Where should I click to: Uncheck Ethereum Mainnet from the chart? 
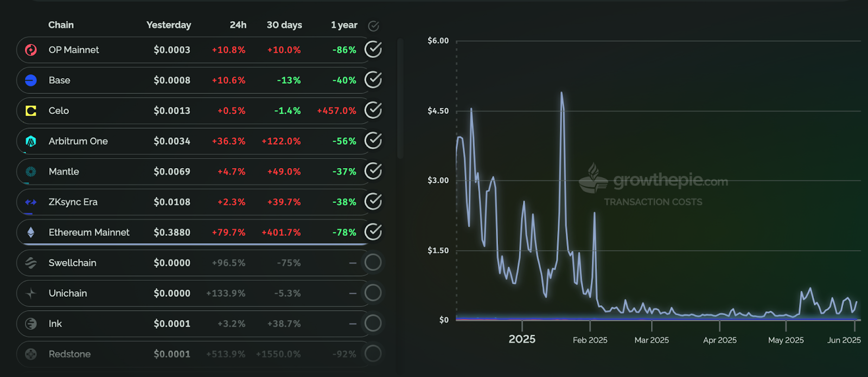pos(373,232)
